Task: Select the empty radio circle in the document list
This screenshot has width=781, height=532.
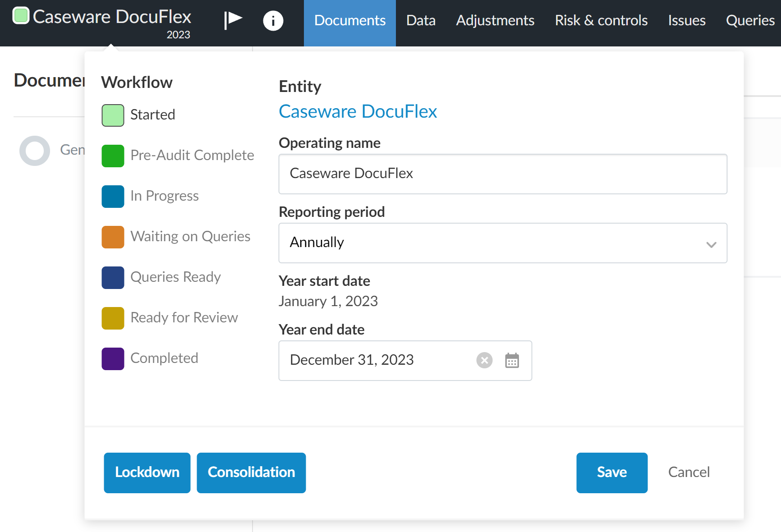Action: pos(34,151)
